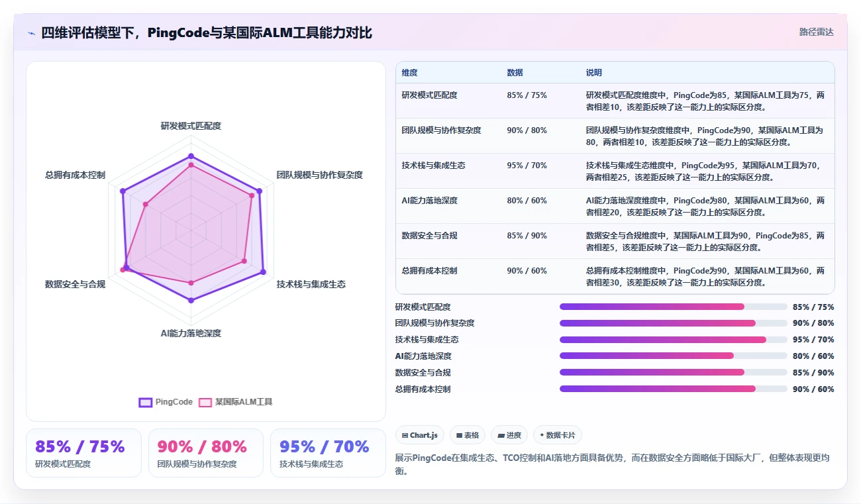
Task: Select the 数据卡片 tag
Action: coord(558,435)
